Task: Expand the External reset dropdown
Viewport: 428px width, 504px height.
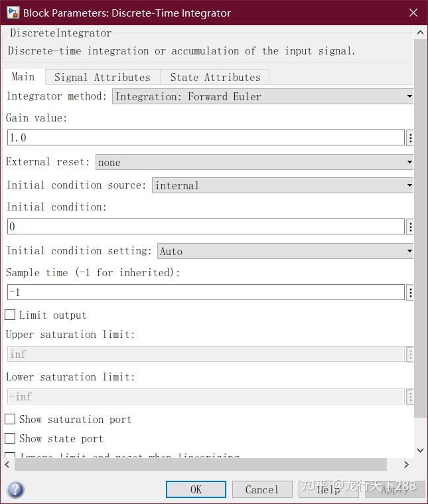Action: click(x=255, y=162)
